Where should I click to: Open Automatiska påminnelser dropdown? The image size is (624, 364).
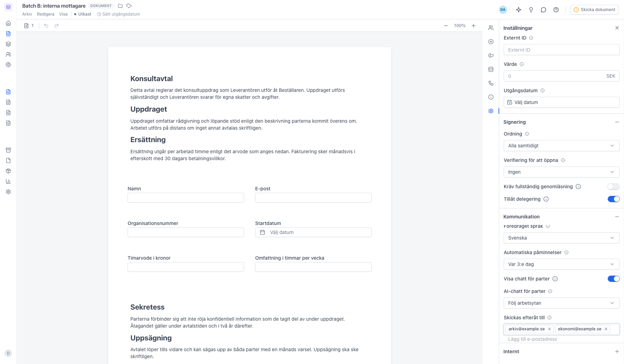(x=561, y=264)
